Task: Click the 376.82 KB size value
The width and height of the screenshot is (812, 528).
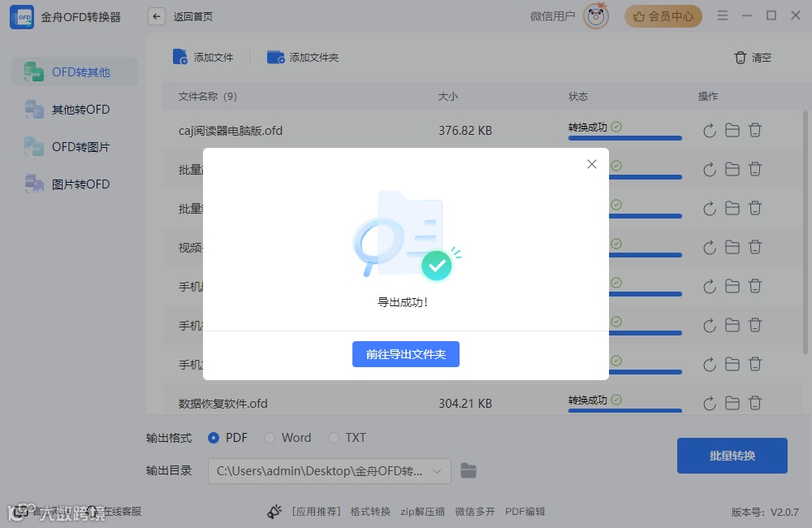Action: coord(465,131)
